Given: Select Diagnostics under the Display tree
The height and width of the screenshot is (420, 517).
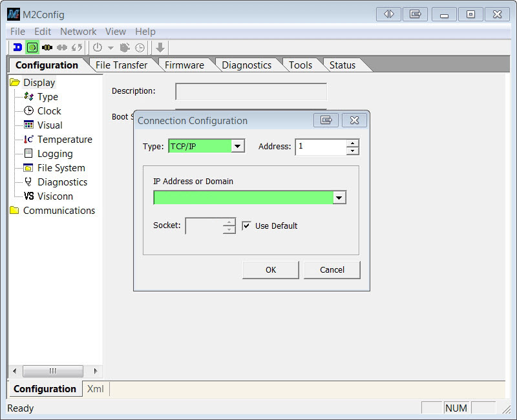Looking at the screenshot, I should pyautogui.click(x=62, y=182).
